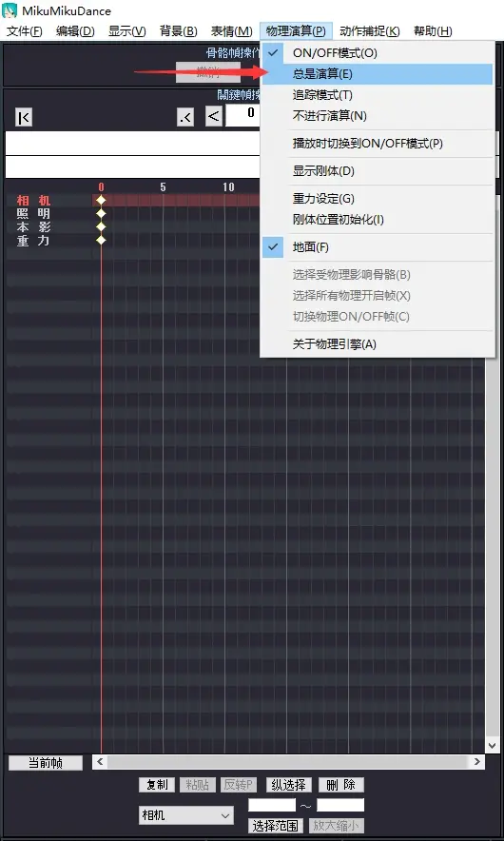
Task: Click the 删 除 button
Action: (x=341, y=785)
